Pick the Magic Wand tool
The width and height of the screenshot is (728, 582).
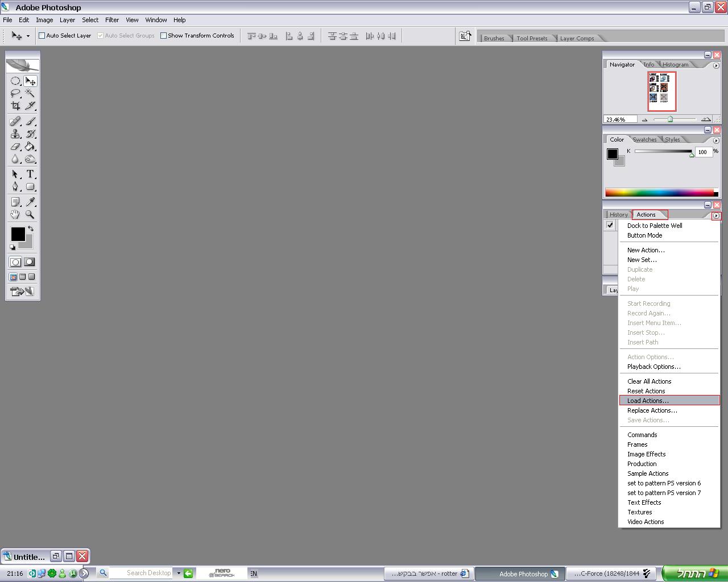tap(30, 93)
